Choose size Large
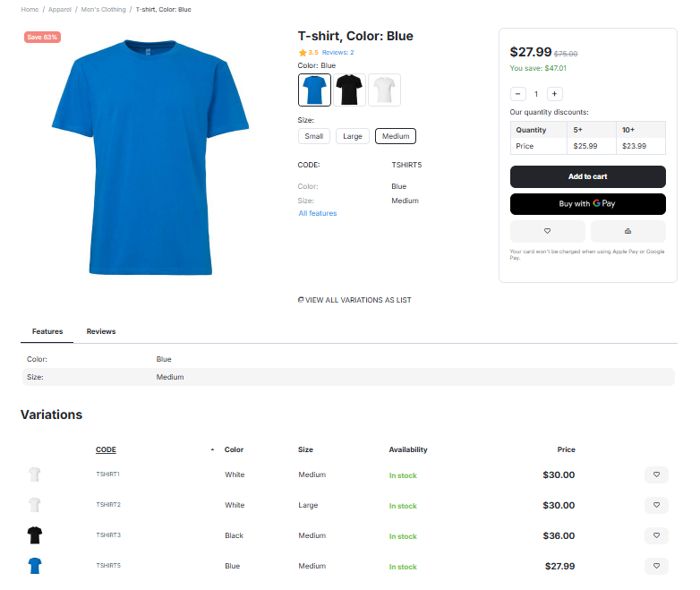Image resolution: width=700 pixels, height=590 pixels. pos(353,136)
